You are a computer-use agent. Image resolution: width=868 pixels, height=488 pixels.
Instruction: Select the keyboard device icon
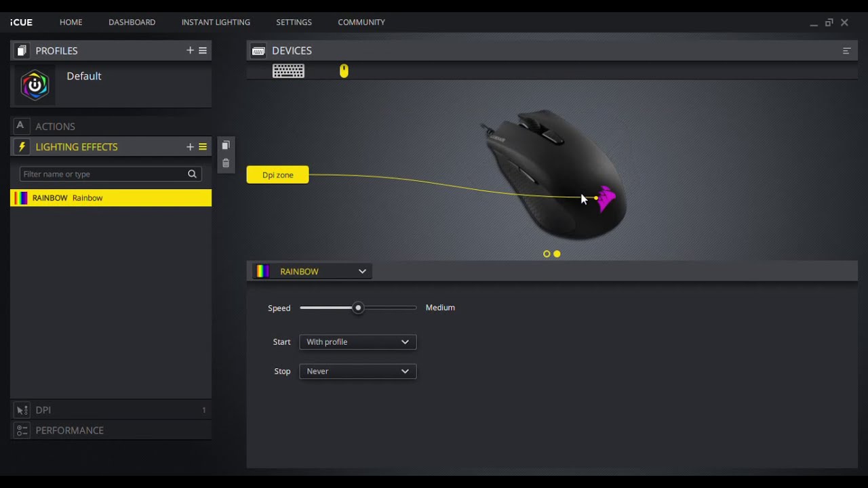(288, 71)
